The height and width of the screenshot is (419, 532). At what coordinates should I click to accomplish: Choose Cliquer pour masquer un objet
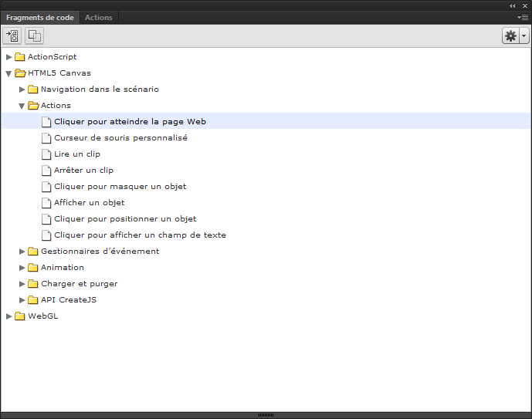click(x=120, y=187)
